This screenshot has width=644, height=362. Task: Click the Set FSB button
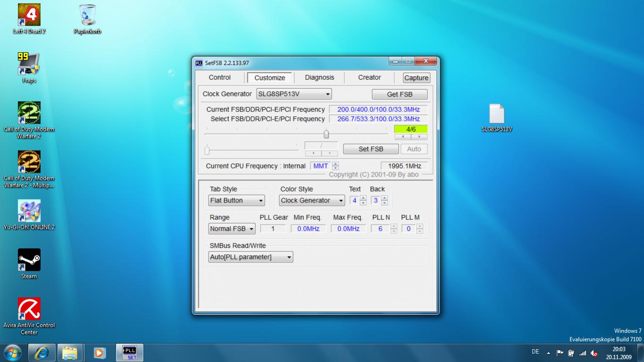371,149
